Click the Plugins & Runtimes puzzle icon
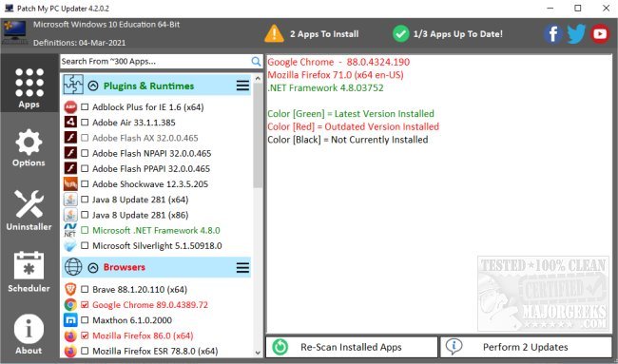Viewport: 618px width, 364px height. click(73, 85)
